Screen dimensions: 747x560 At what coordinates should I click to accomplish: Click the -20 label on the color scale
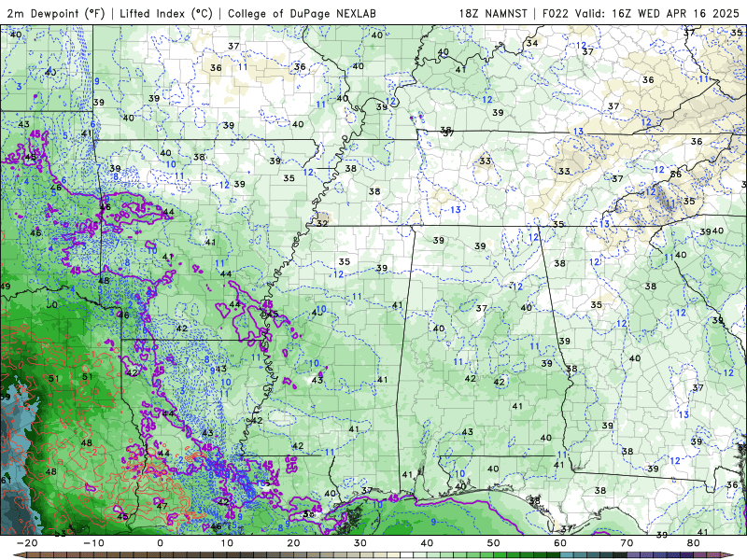(x=27, y=543)
